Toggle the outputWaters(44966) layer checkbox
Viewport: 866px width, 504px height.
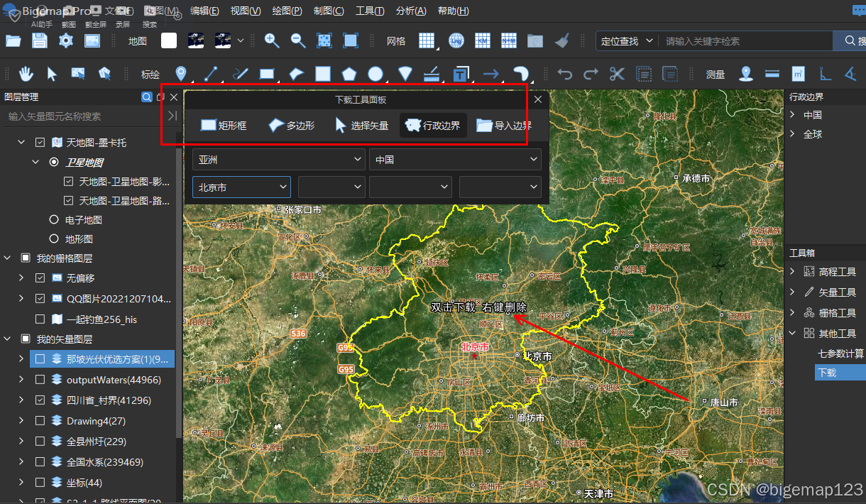[40, 380]
